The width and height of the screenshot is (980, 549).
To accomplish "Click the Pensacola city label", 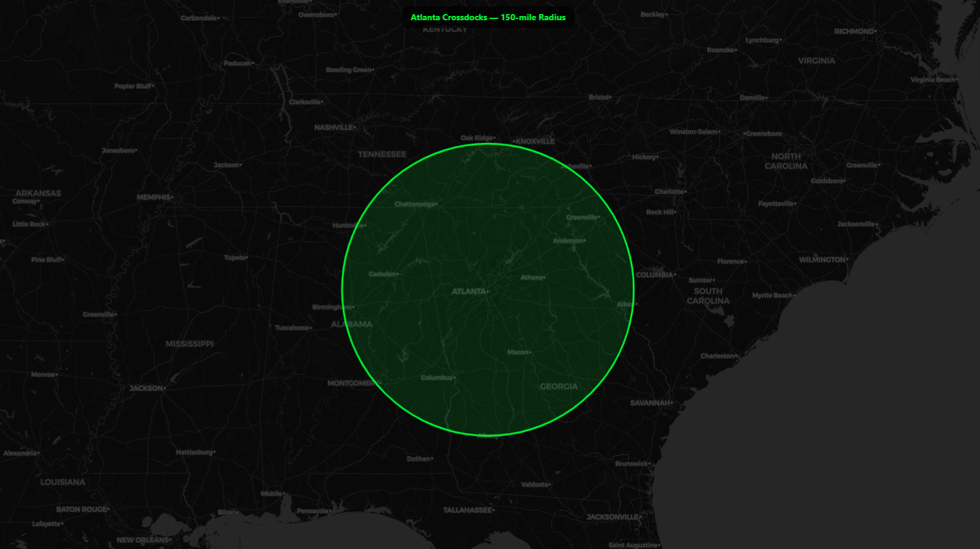I will tap(312, 511).
